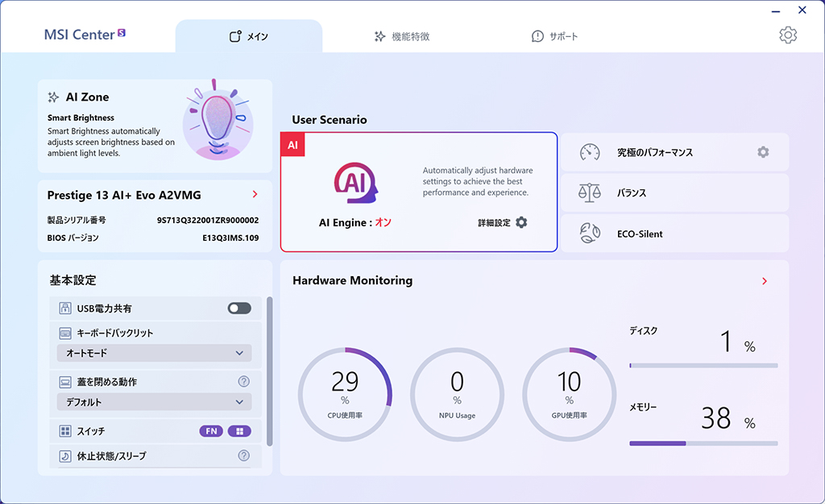
Task: Click the 蓋を閉める動作 laptop icon
Action: (x=65, y=382)
